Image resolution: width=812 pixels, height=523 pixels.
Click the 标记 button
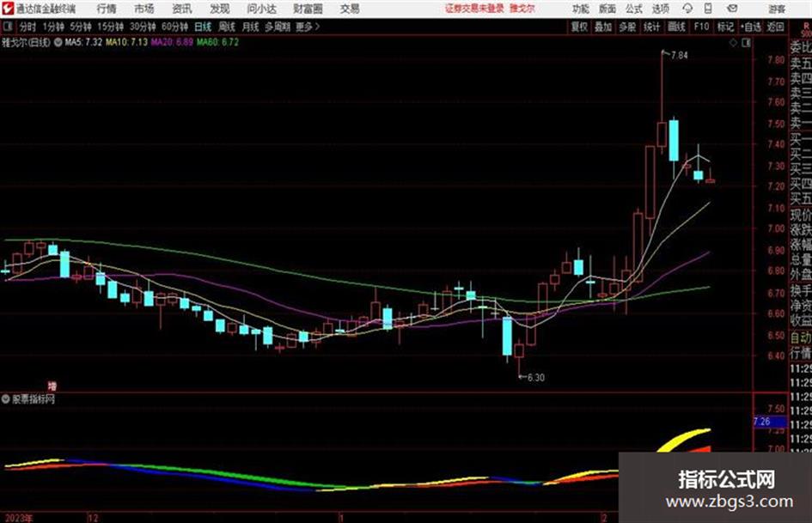pyautogui.click(x=725, y=27)
